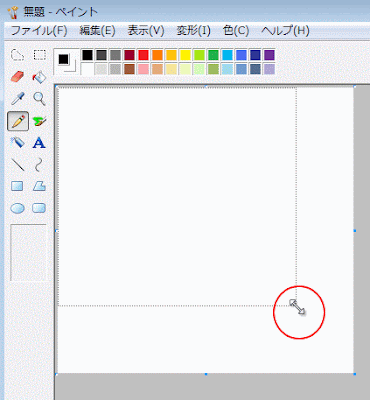Image resolution: width=370 pixels, height=400 pixels.
Task: Pick the lavender color swatch
Action: [269, 69]
